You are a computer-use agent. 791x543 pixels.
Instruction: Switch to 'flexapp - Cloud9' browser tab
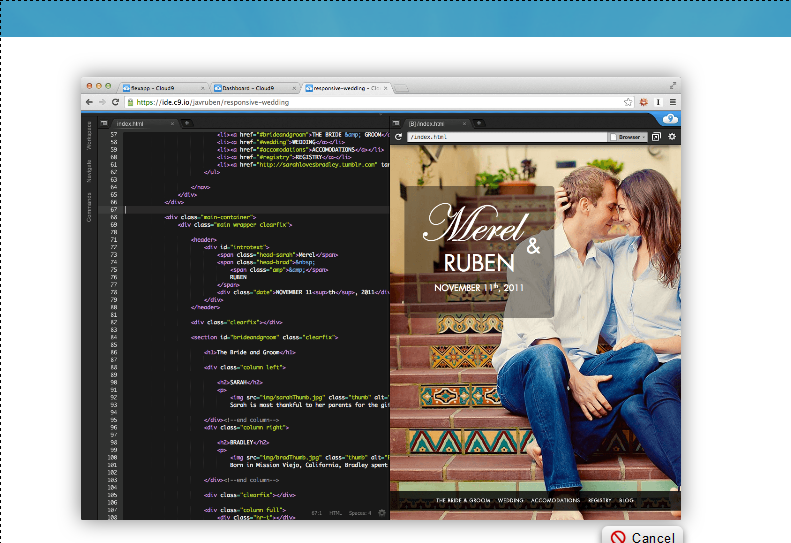coord(164,88)
